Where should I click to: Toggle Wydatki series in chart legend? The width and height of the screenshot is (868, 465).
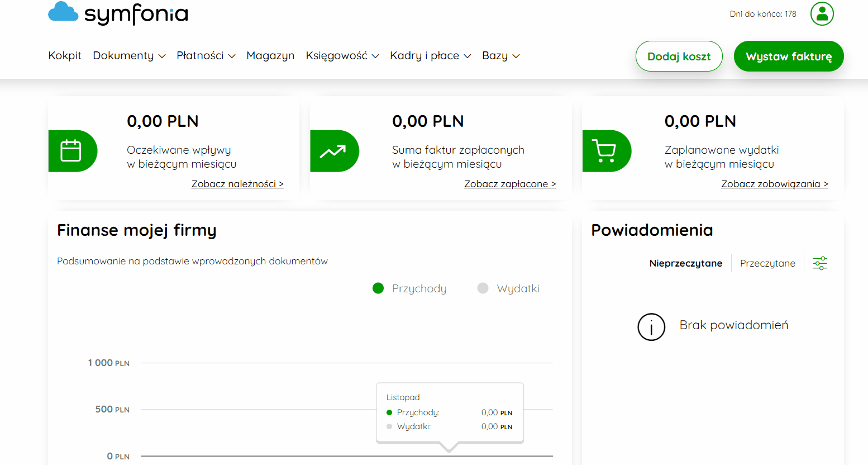508,288
